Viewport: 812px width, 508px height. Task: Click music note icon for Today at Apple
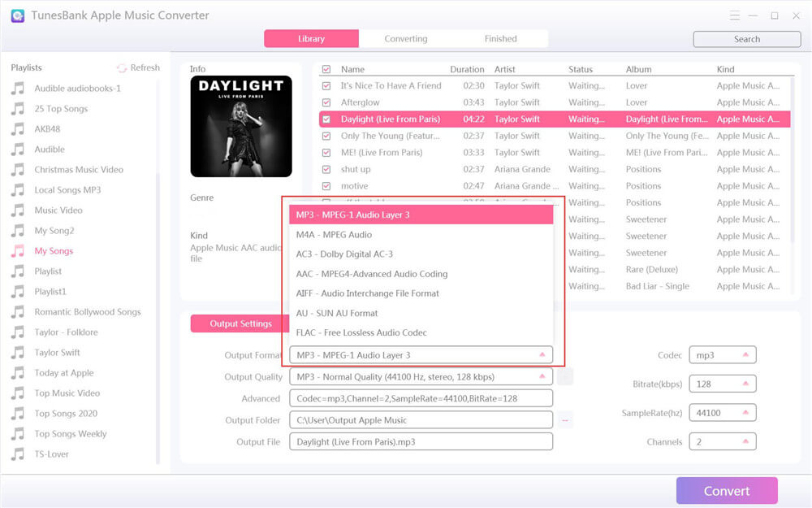click(18, 373)
